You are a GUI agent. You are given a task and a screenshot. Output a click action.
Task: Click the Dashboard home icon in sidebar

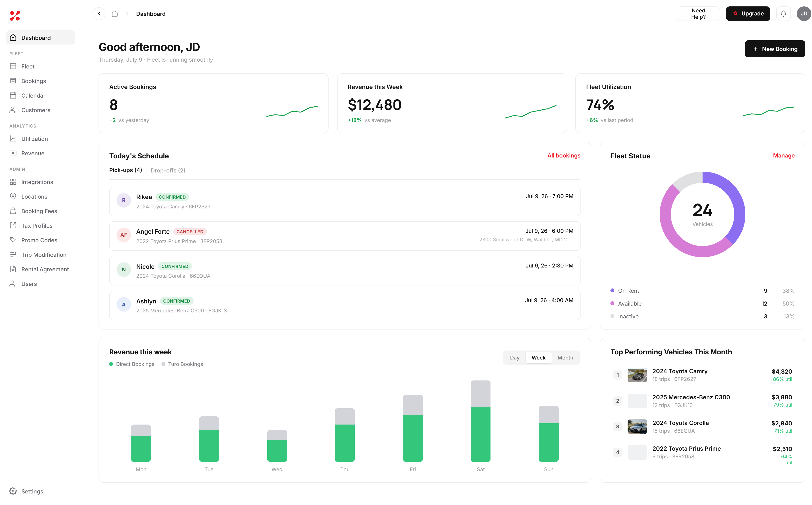point(13,38)
